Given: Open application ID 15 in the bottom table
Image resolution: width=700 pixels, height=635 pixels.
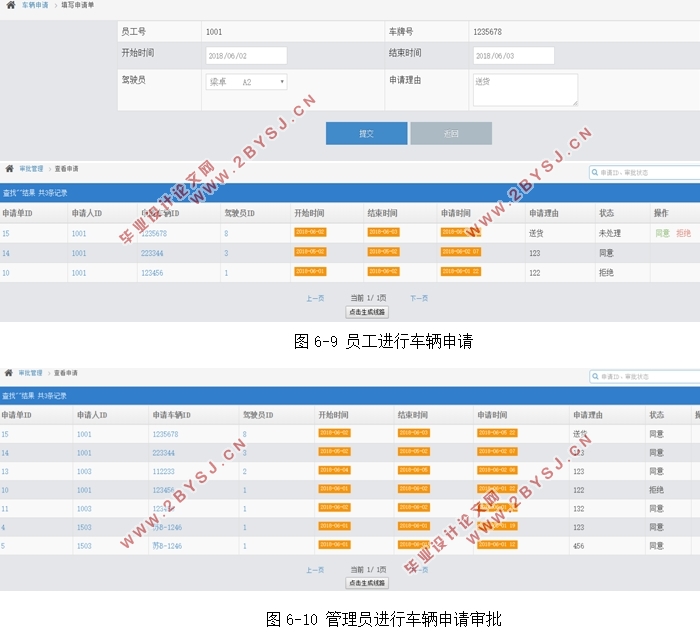Looking at the screenshot, I should pyautogui.click(x=5, y=434).
